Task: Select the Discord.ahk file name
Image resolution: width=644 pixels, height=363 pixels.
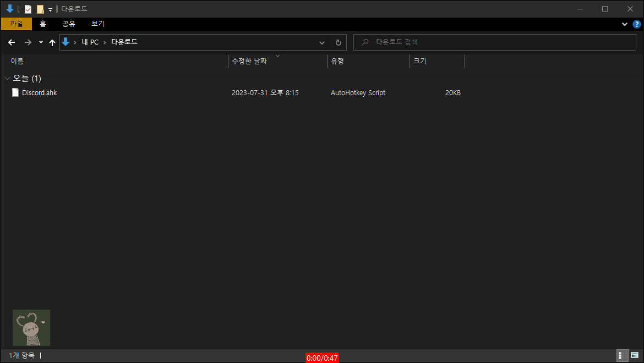Action: (x=40, y=93)
